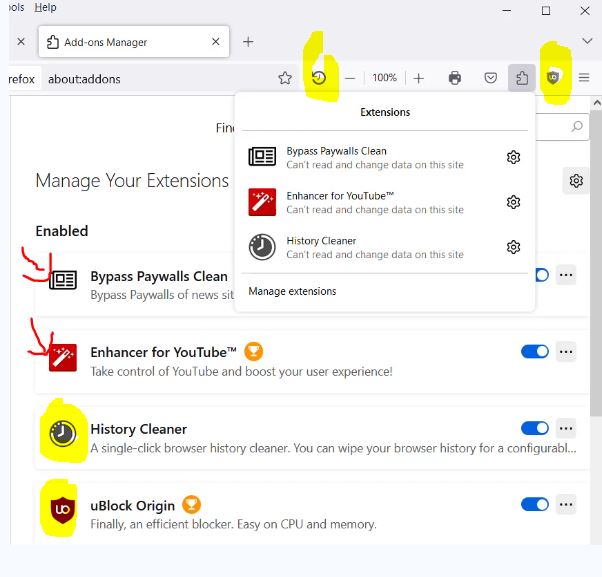Open the list all tabs chevron

[x=587, y=41]
